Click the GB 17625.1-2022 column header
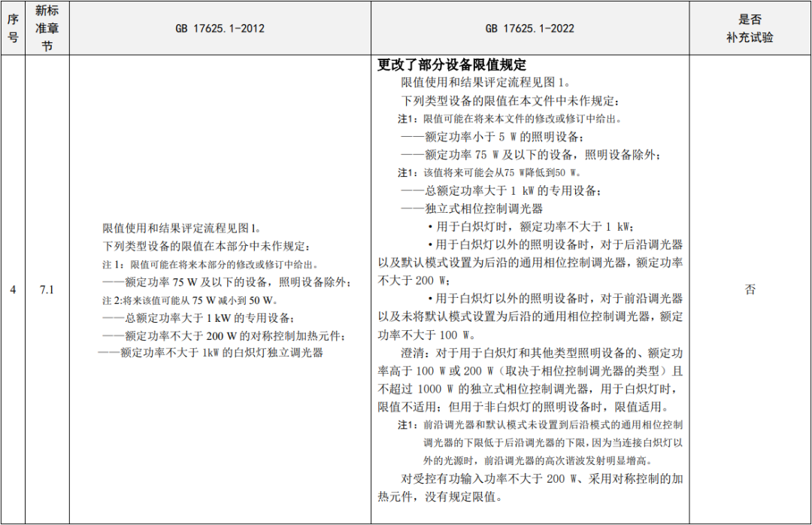The width and height of the screenshot is (812, 525). (x=530, y=29)
